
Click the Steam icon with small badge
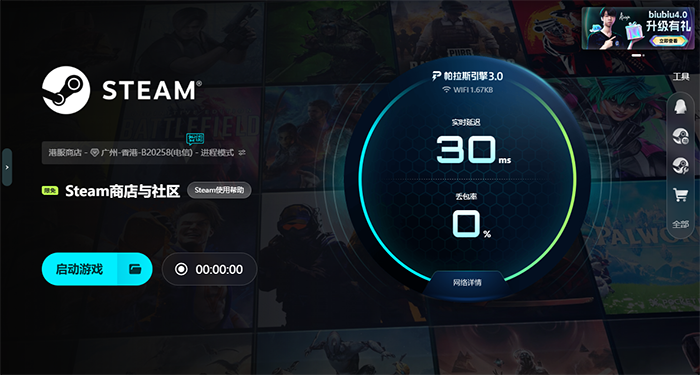pyautogui.click(x=680, y=136)
